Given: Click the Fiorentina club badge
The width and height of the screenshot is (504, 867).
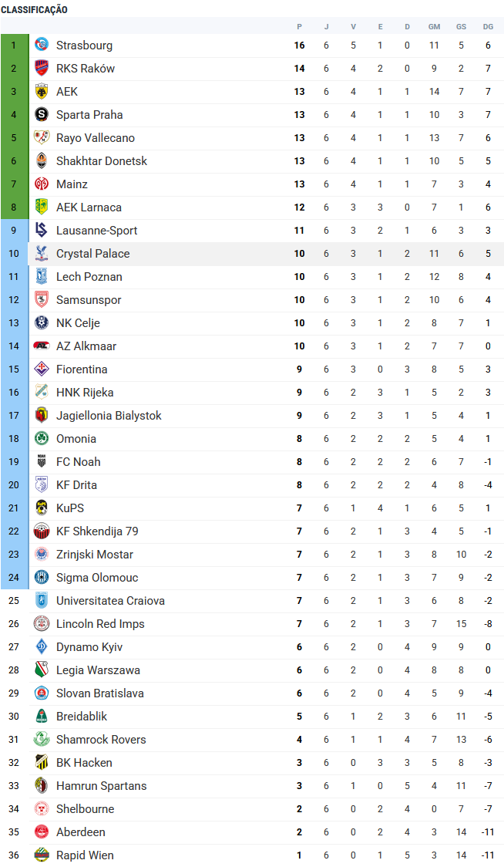Looking at the screenshot, I should (42, 369).
